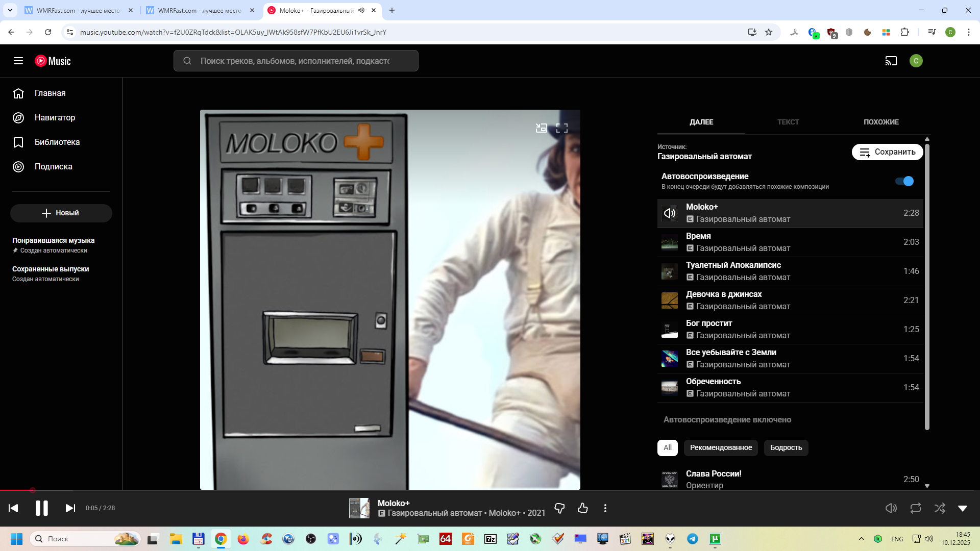Open the hamburger guide menu

(18, 61)
